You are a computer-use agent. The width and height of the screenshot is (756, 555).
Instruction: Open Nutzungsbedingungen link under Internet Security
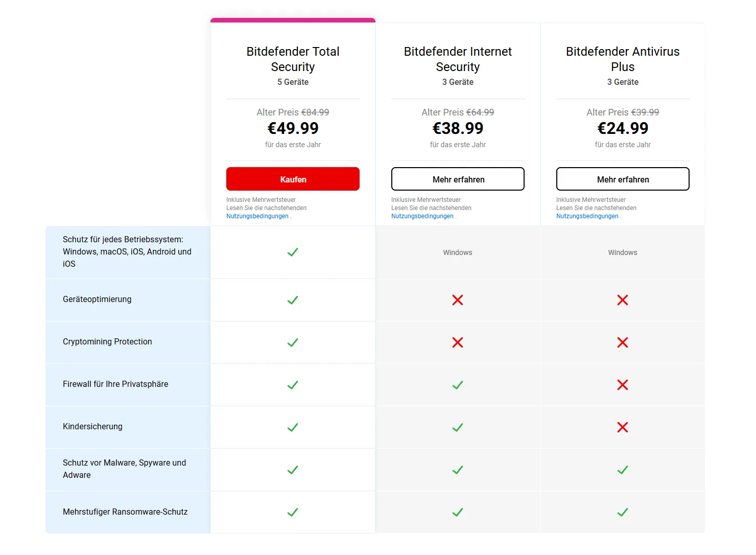click(422, 216)
